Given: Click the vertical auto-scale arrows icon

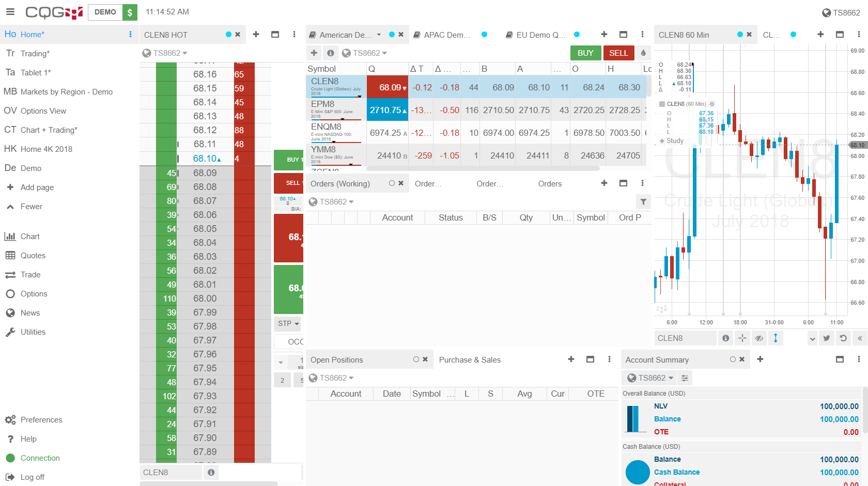Looking at the screenshot, I should [776, 338].
